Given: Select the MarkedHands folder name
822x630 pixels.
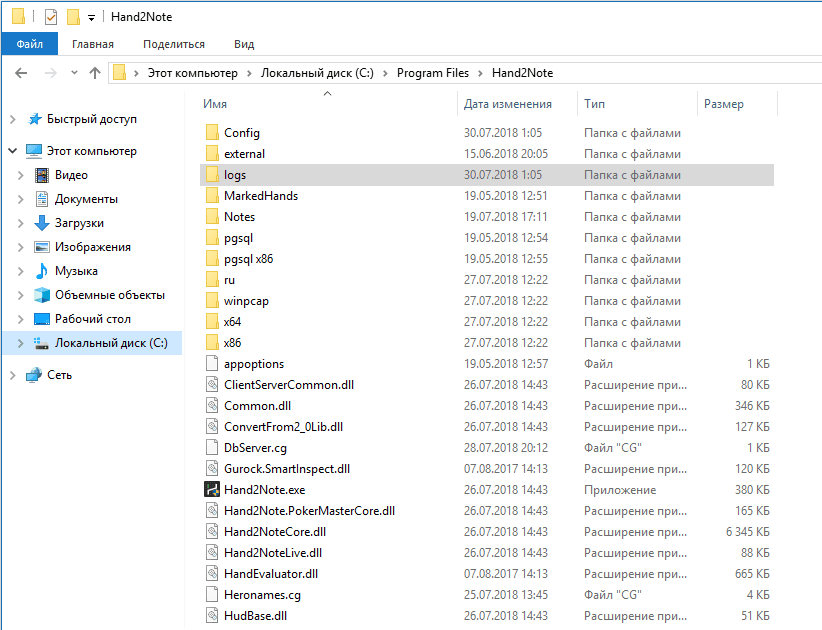Looking at the screenshot, I should coord(261,195).
